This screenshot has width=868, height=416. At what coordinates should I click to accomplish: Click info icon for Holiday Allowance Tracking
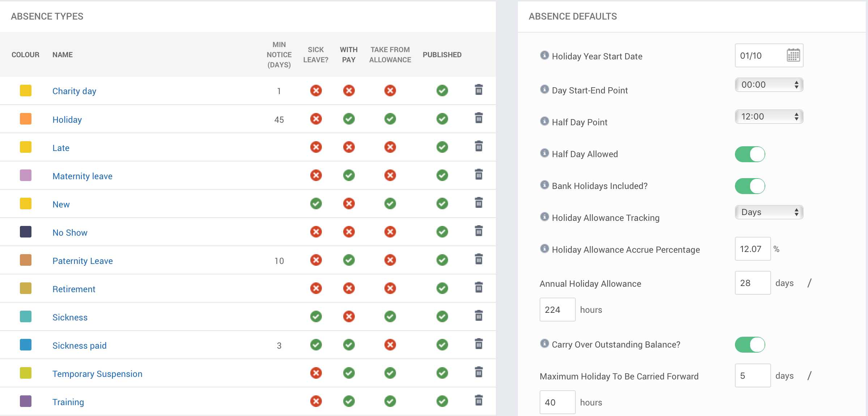(544, 217)
